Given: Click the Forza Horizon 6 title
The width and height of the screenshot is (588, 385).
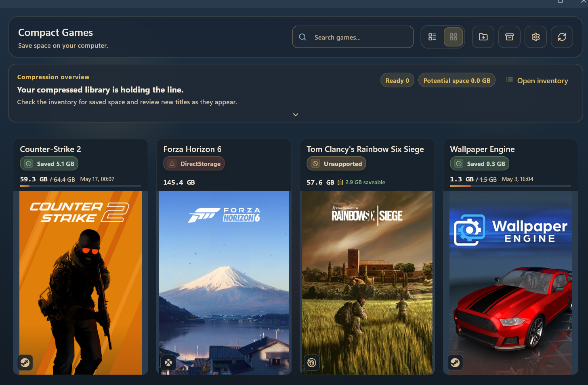Looking at the screenshot, I should point(192,149).
